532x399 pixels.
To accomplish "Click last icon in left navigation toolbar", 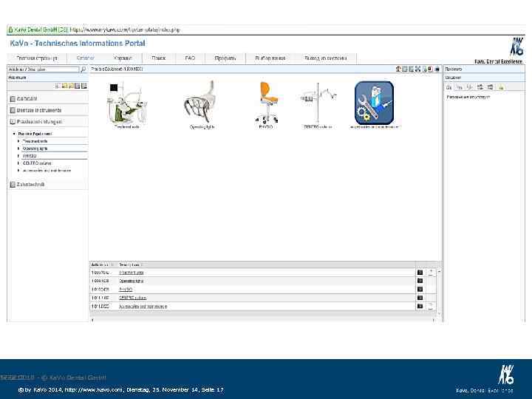I will [83, 86].
